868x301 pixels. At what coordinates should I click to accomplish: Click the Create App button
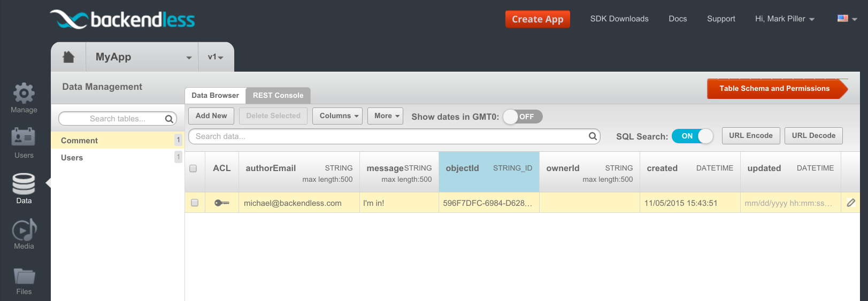pos(537,19)
